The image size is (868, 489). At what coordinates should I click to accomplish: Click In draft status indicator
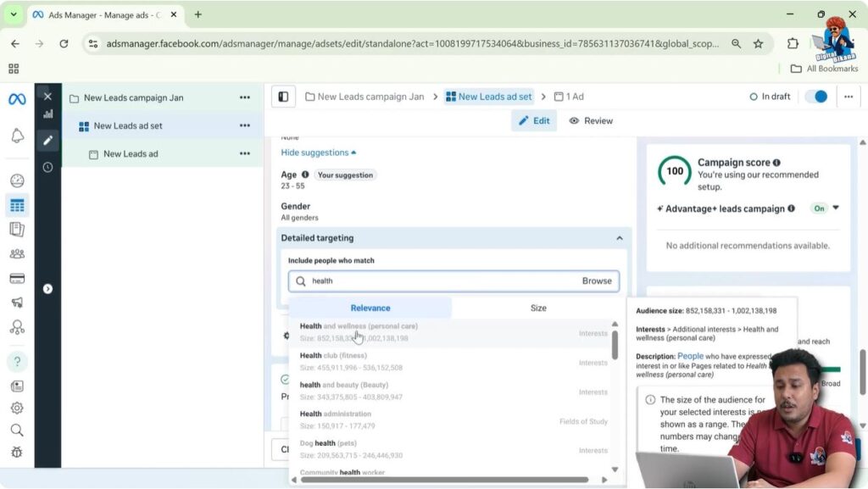point(770,97)
